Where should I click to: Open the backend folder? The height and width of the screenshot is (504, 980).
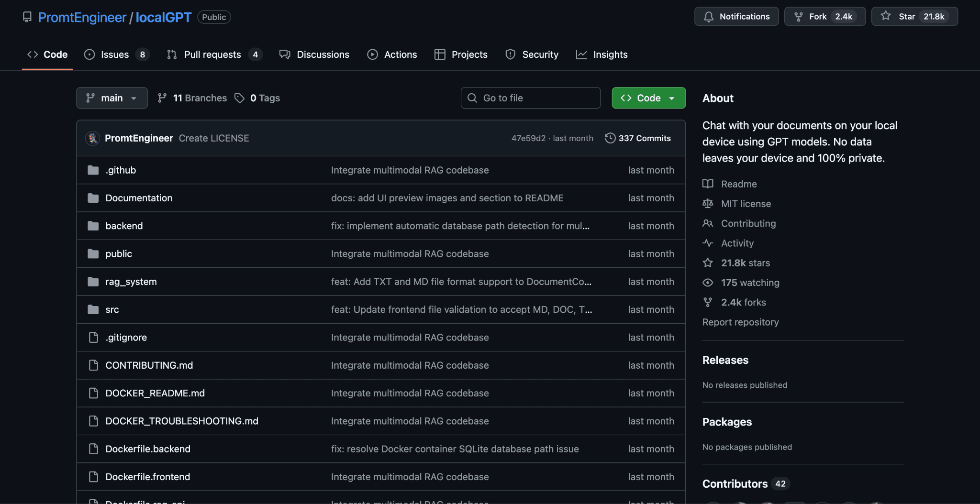point(124,226)
